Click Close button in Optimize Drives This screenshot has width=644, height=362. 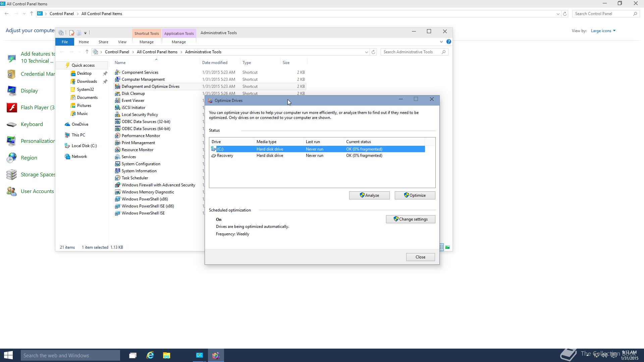coord(420,257)
